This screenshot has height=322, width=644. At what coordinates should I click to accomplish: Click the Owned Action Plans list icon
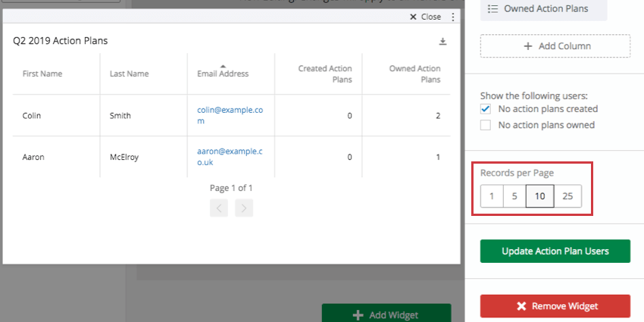[493, 8]
